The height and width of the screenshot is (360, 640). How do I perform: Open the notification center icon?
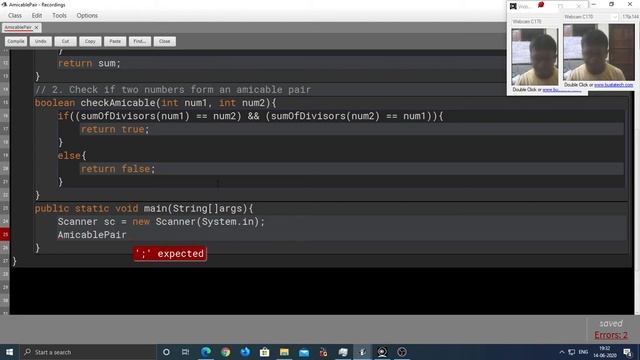(x=627, y=352)
